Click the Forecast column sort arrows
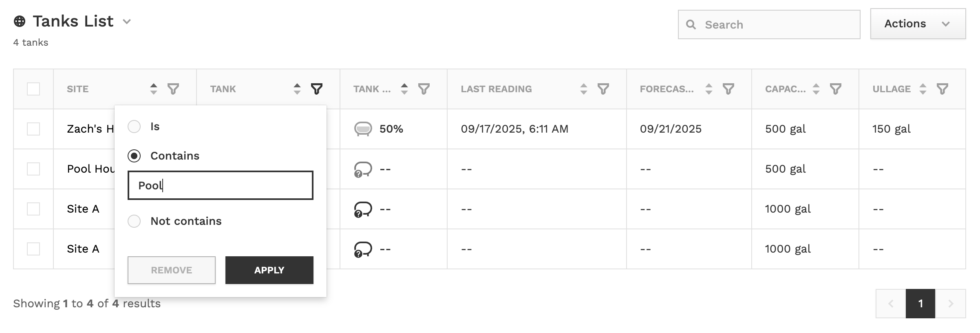This screenshot has height=333, width=980. [x=708, y=89]
